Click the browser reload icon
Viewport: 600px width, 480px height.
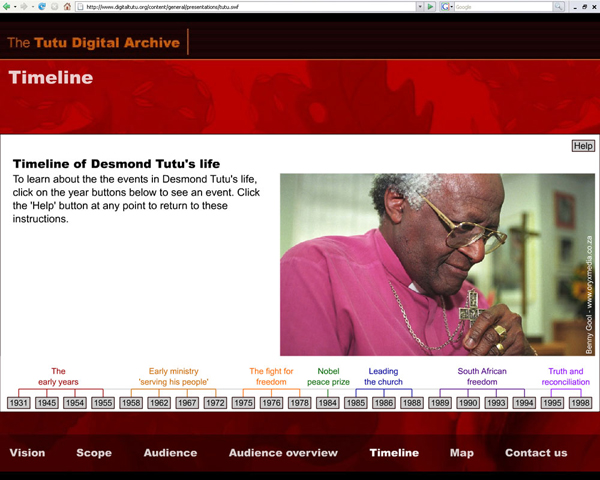[x=42, y=6]
